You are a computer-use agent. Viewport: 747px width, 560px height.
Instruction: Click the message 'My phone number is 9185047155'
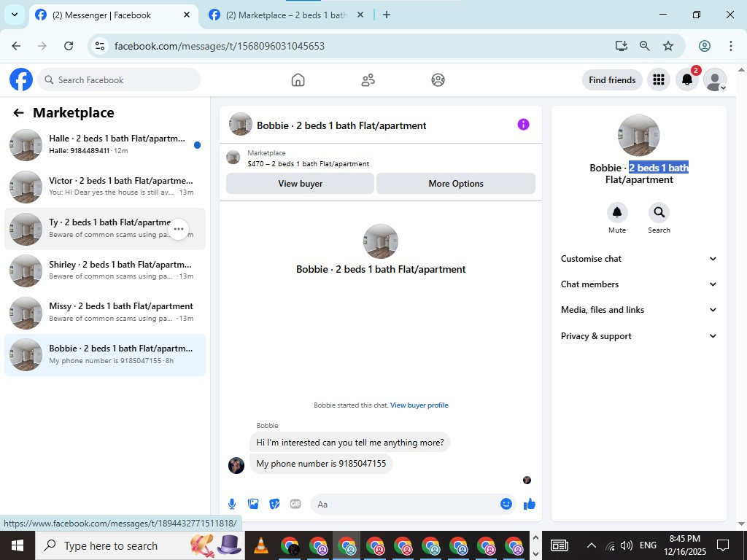pyautogui.click(x=321, y=463)
